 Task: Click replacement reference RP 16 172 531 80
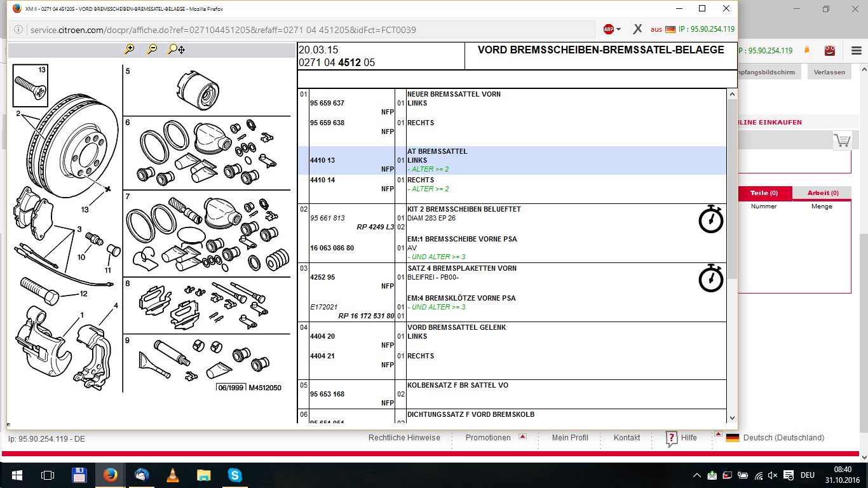pyautogui.click(x=366, y=316)
